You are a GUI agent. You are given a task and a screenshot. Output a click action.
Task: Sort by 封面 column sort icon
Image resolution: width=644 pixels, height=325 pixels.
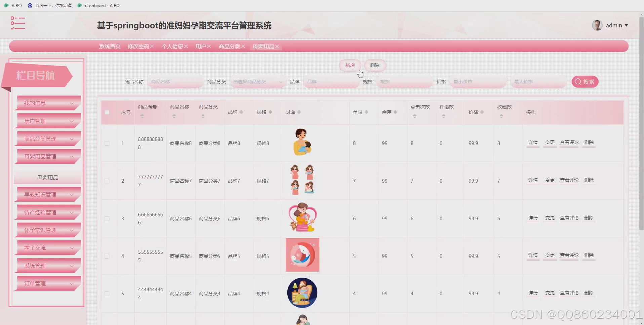299,112
